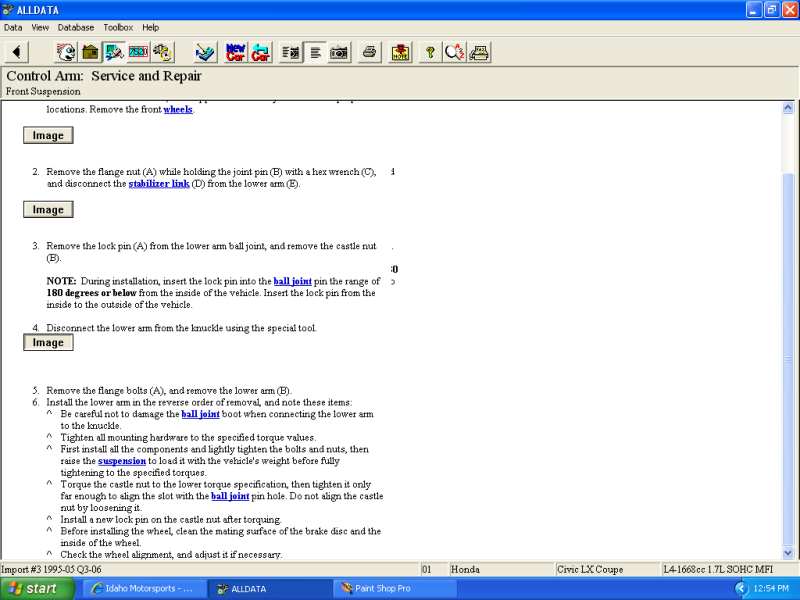The height and width of the screenshot is (600, 800).
Task: Click the printer icon in toolbar
Action: click(370, 52)
